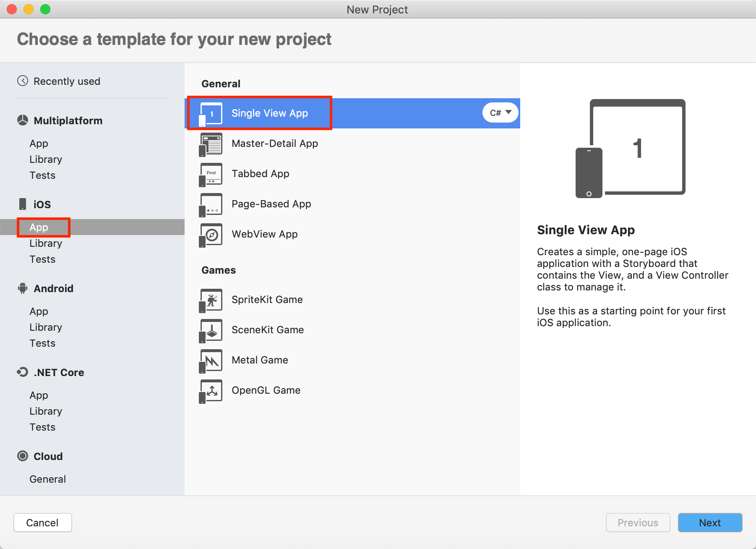
Task: Close the New Project window
Action: point(12,9)
